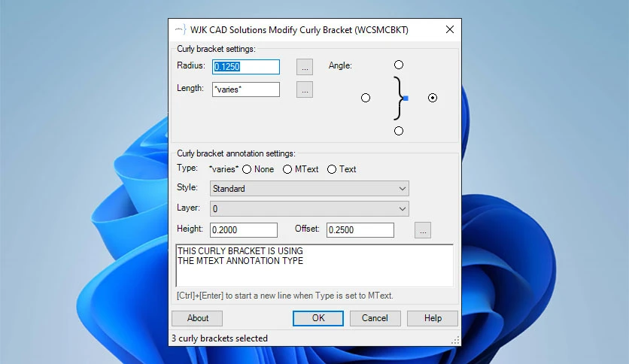The width and height of the screenshot is (629, 364).
Task: Select the top angle radio button
Action: pyautogui.click(x=398, y=65)
